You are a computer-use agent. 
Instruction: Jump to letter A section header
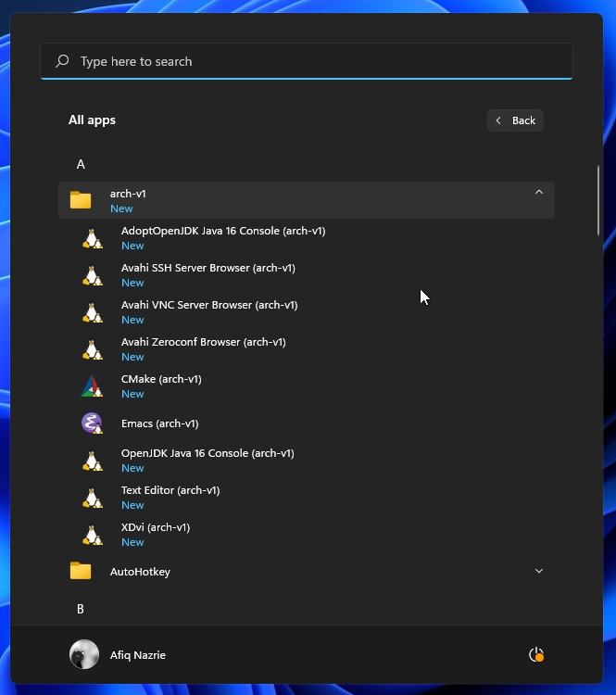tap(81, 164)
